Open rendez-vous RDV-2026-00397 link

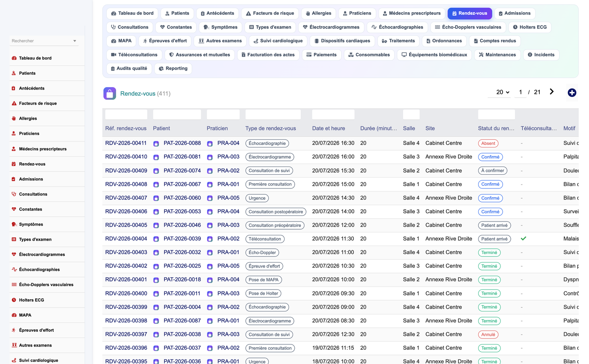tap(126, 334)
